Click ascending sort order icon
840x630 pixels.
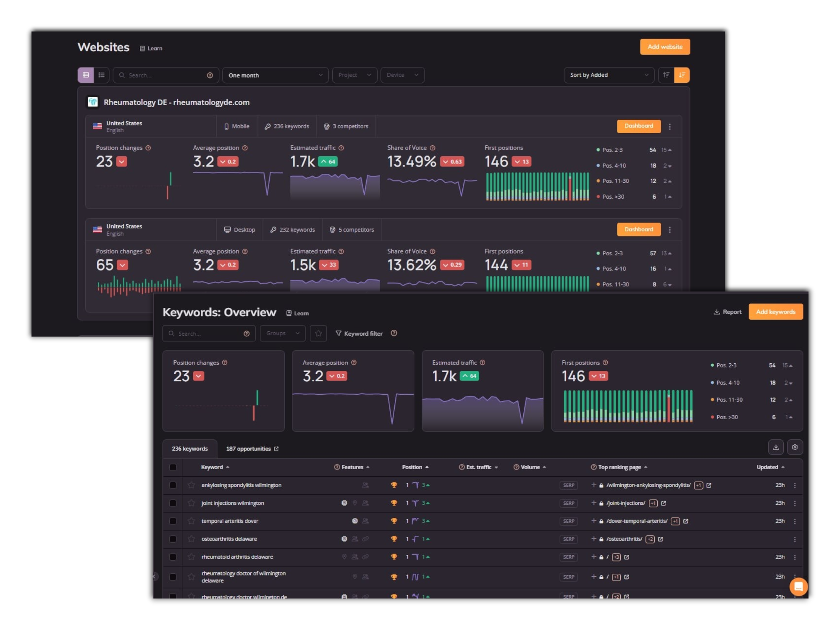point(666,75)
